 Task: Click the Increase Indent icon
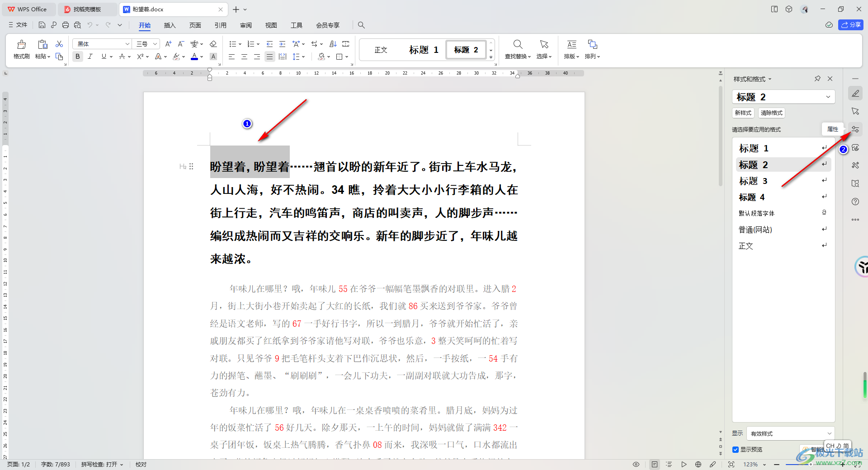[282, 44]
